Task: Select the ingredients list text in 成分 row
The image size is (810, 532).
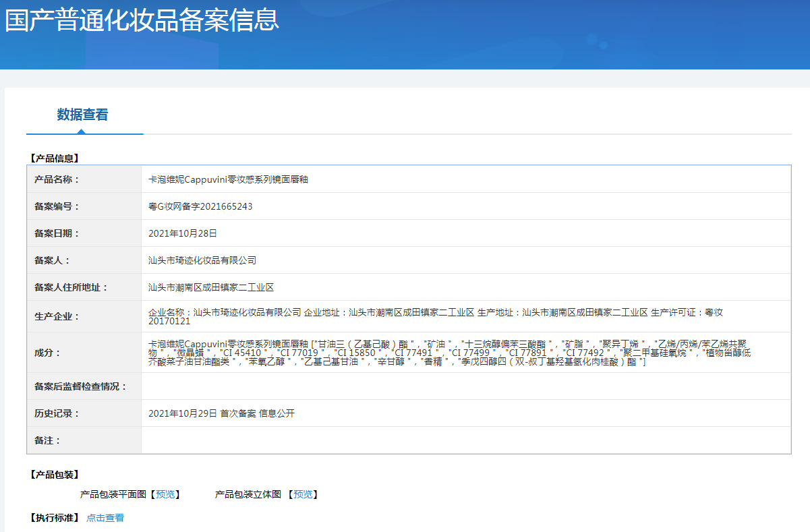Action: coord(450,353)
